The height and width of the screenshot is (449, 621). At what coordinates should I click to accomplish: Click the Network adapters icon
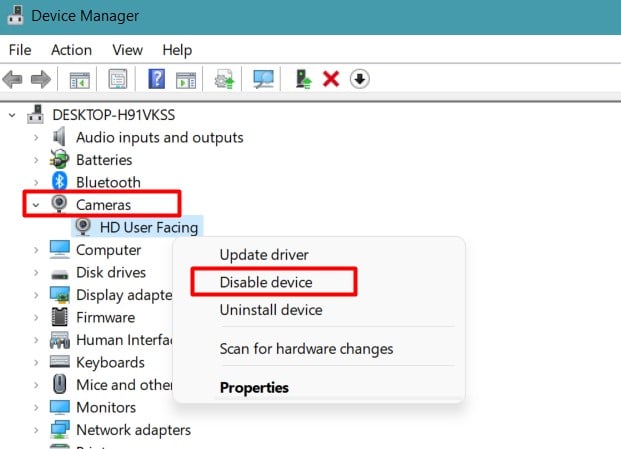click(60, 430)
